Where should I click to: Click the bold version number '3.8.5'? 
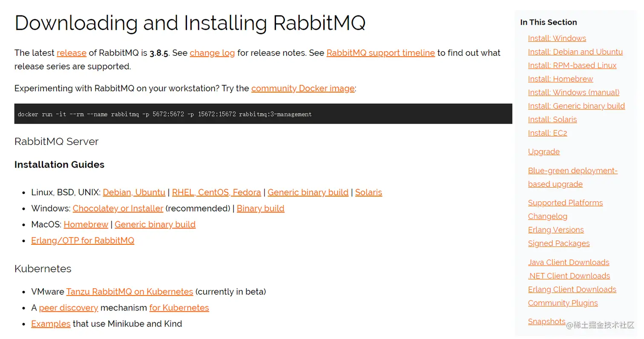click(159, 53)
